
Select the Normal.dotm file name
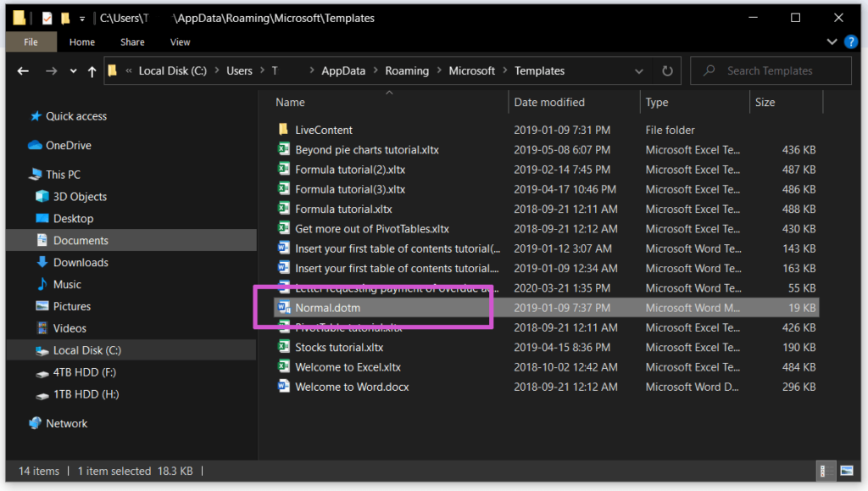click(x=328, y=308)
